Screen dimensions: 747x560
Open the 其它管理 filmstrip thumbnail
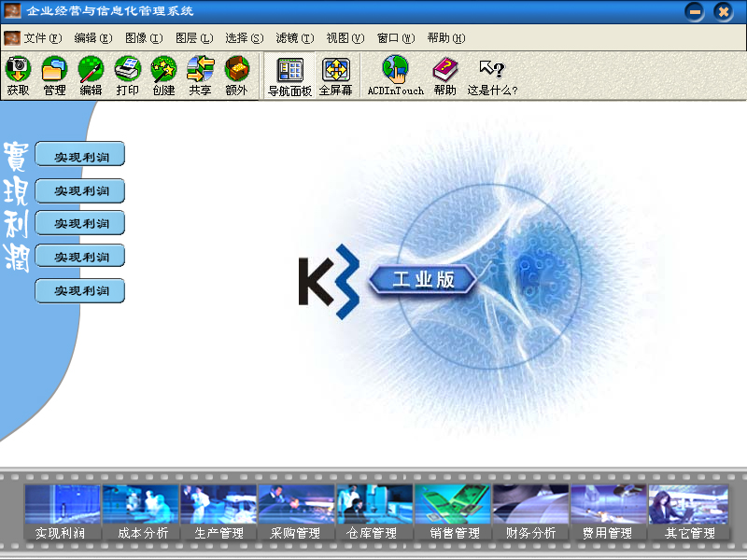pyautogui.click(x=688, y=511)
